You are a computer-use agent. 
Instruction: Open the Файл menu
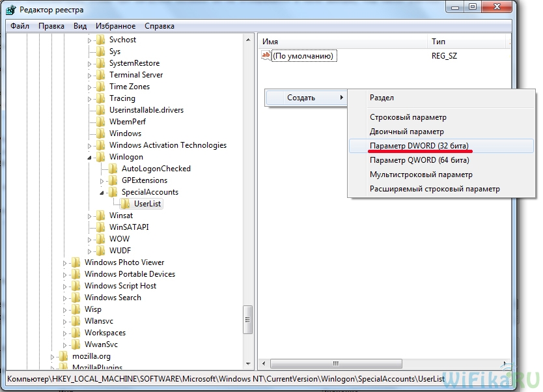(20, 26)
